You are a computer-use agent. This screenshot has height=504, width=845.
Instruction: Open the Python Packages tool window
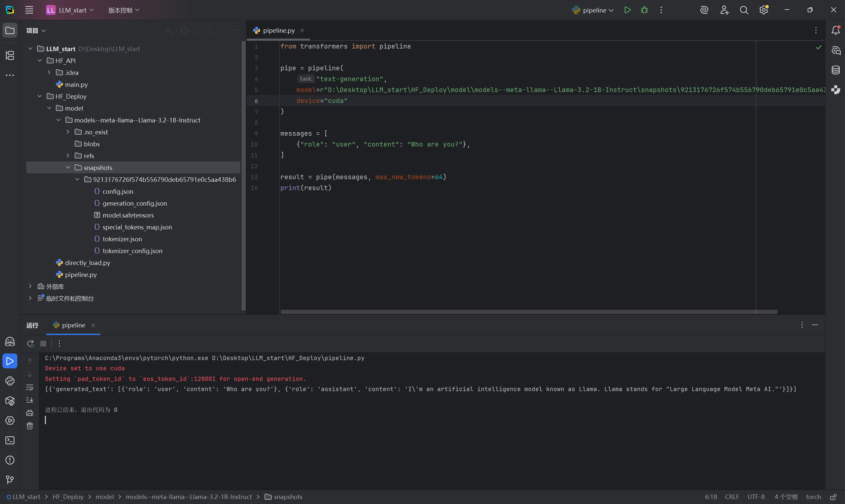tap(10, 401)
